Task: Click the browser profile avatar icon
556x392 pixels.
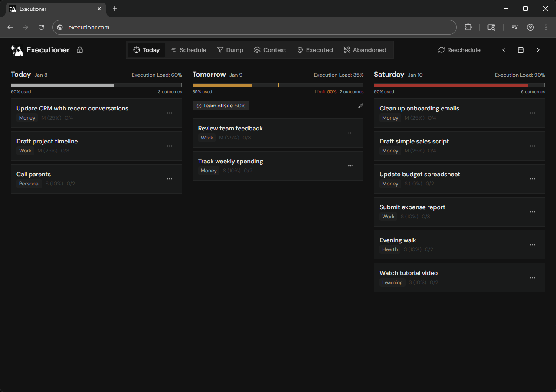Action: pyautogui.click(x=530, y=27)
